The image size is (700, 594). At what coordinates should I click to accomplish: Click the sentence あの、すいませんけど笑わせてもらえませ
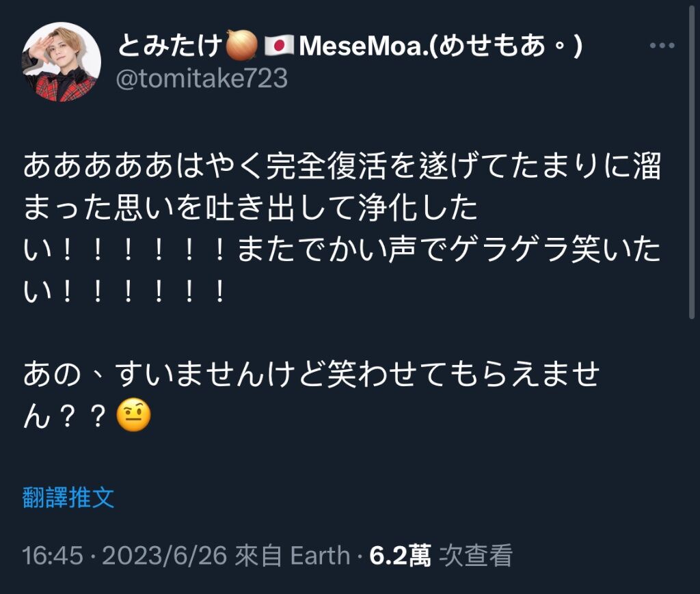coord(312,374)
